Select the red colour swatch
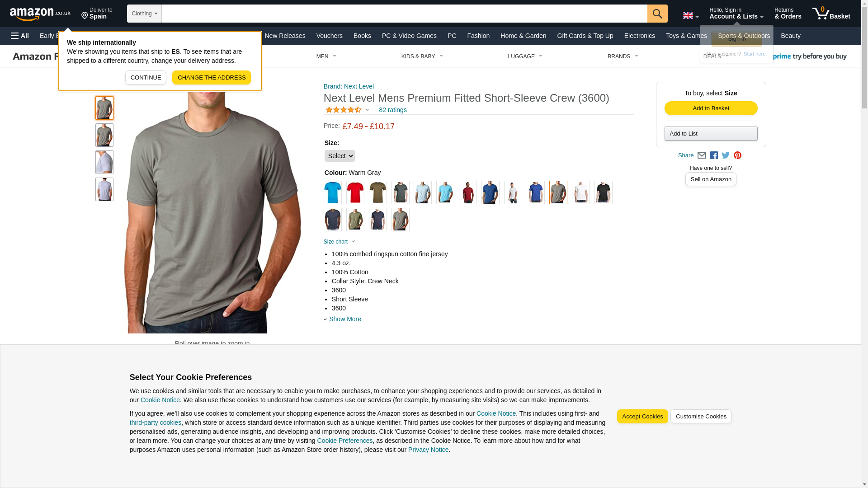This screenshot has width=868, height=488. (x=355, y=192)
